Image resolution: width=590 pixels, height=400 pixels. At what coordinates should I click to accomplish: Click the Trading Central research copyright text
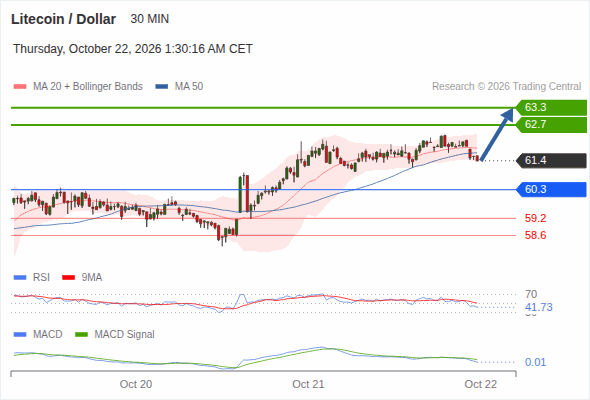point(506,87)
